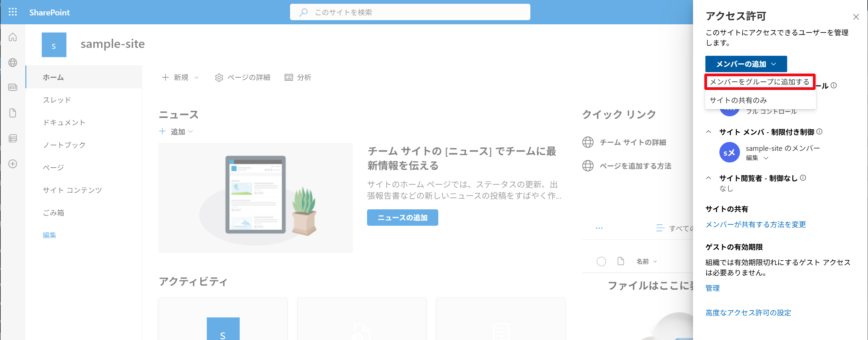The image size is (868, 340).
Task: Click ページの詳細 in command bar
Action: [242, 78]
